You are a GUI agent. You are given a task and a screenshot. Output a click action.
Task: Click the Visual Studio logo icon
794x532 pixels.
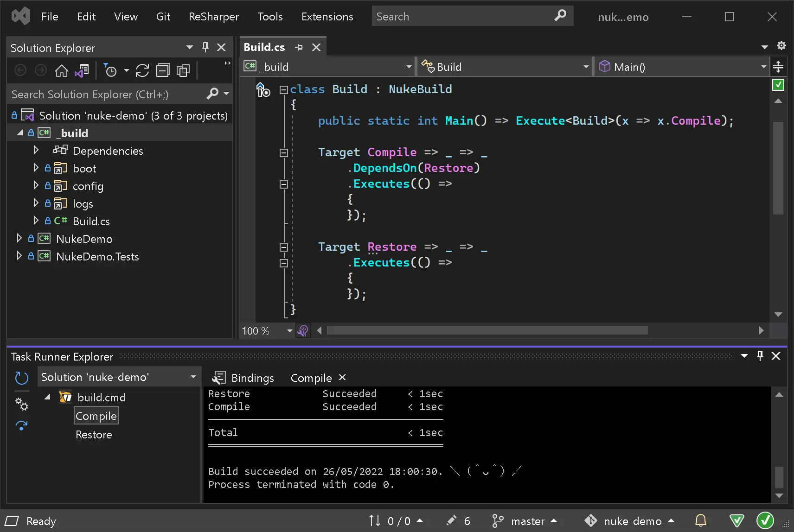(x=21, y=17)
